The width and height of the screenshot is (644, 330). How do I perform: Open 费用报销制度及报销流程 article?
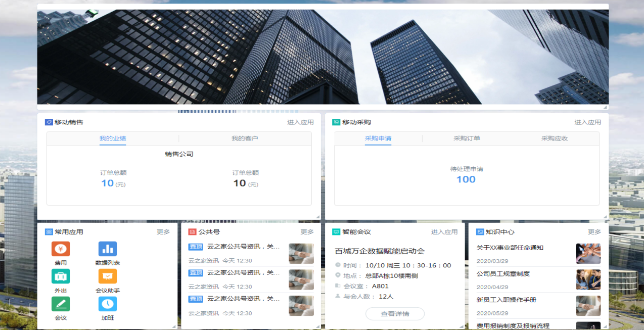click(x=513, y=326)
